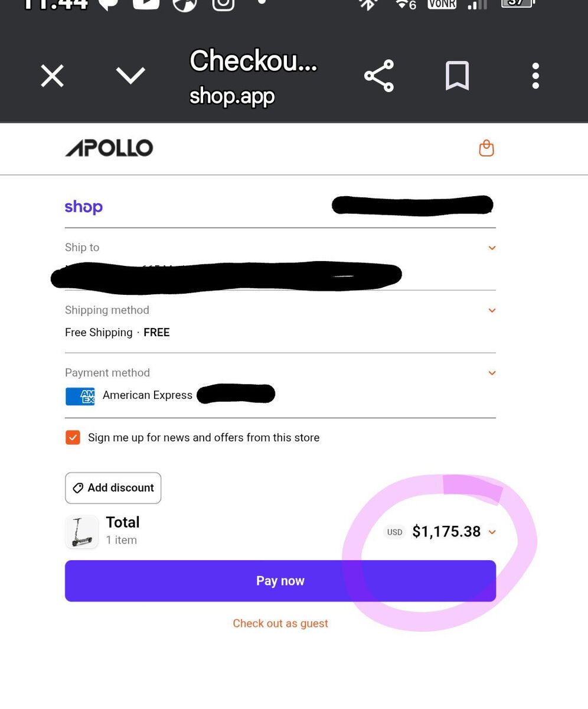Uncheck news and offers signup checkbox
The width and height of the screenshot is (588, 709).
pos(73,438)
